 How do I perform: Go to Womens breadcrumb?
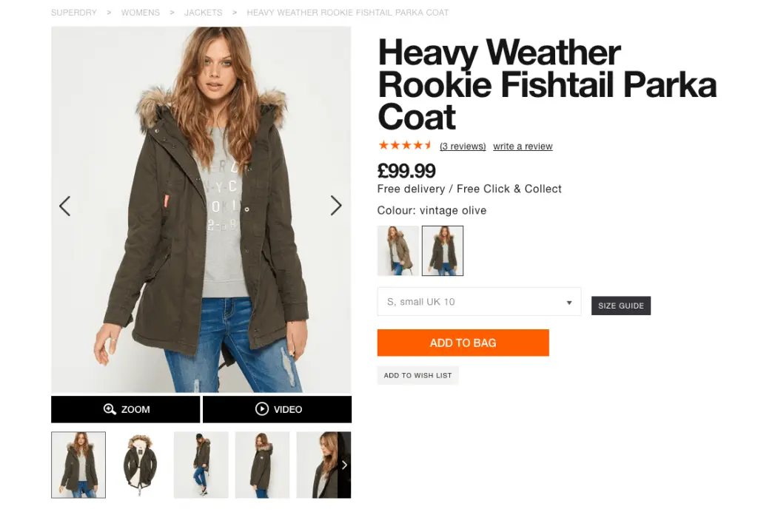140,13
